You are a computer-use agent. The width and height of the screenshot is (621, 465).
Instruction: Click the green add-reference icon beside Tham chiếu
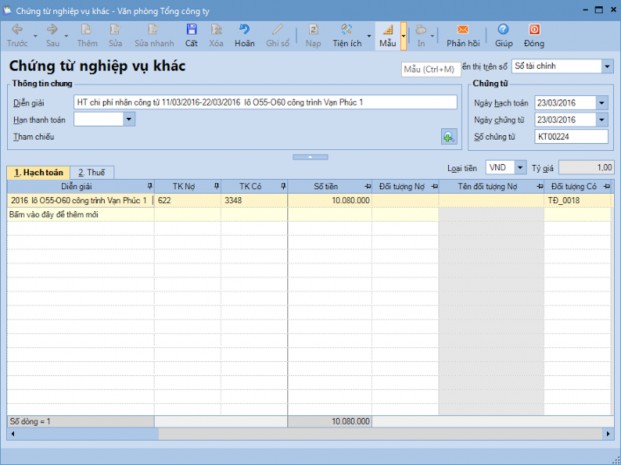point(449,137)
